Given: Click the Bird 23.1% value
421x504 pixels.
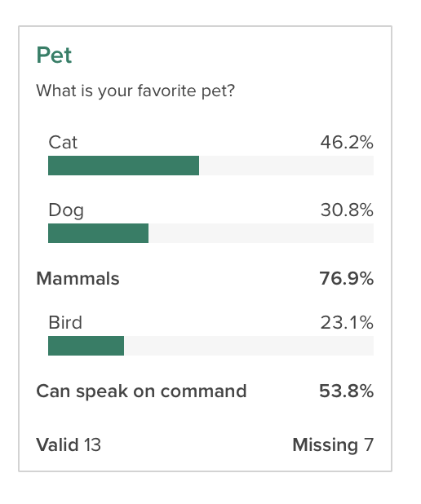Looking at the screenshot, I should (347, 322).
